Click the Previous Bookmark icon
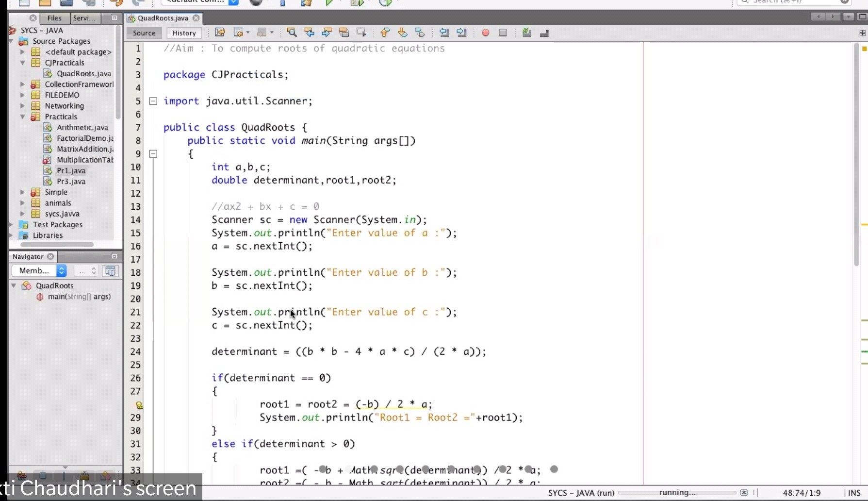 coord(385,33)
